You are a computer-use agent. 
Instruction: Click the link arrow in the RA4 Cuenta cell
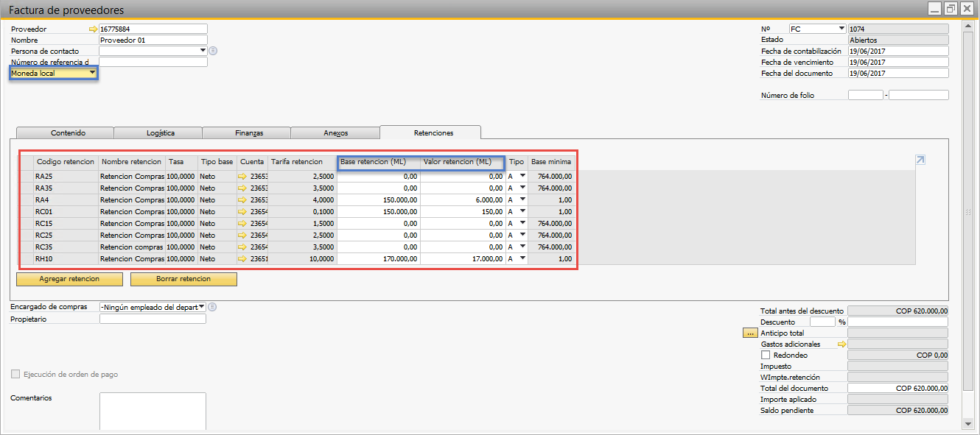tap(242, 199)
